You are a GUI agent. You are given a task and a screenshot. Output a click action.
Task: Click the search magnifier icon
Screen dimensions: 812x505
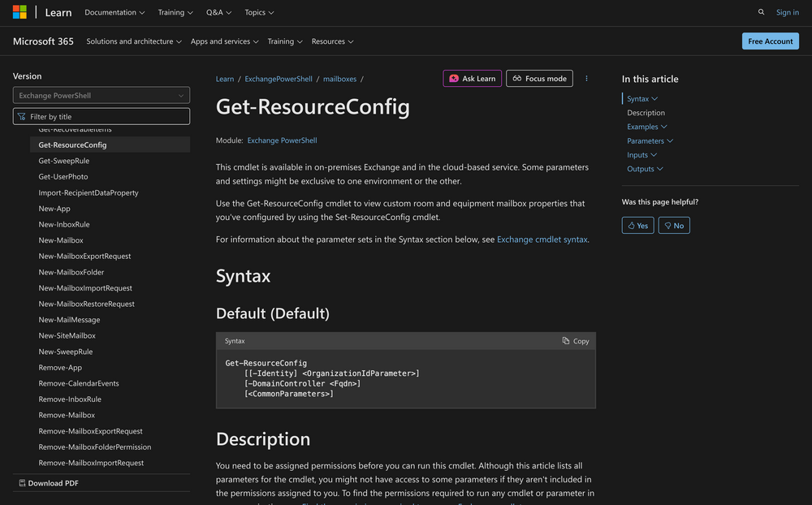point(761,12)
